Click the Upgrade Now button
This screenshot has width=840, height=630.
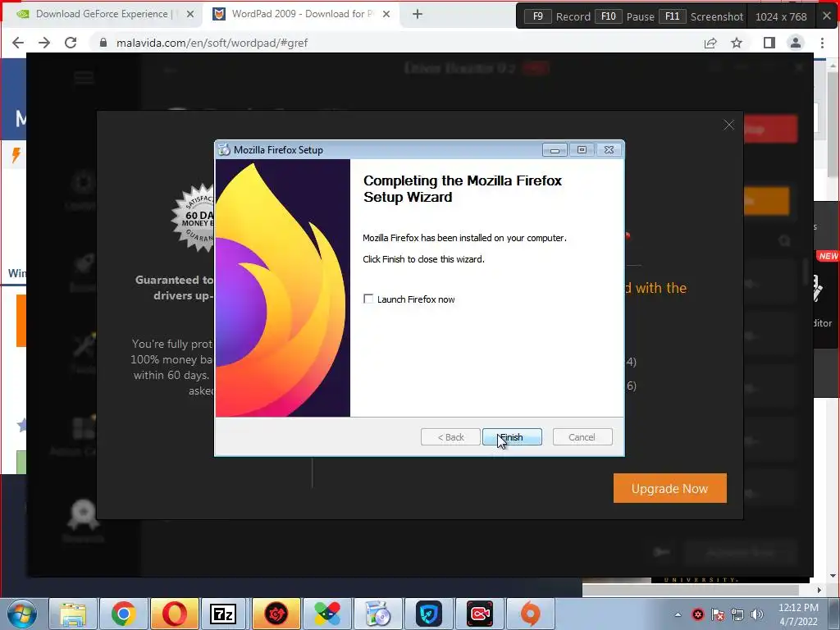(x=669, y=488)
